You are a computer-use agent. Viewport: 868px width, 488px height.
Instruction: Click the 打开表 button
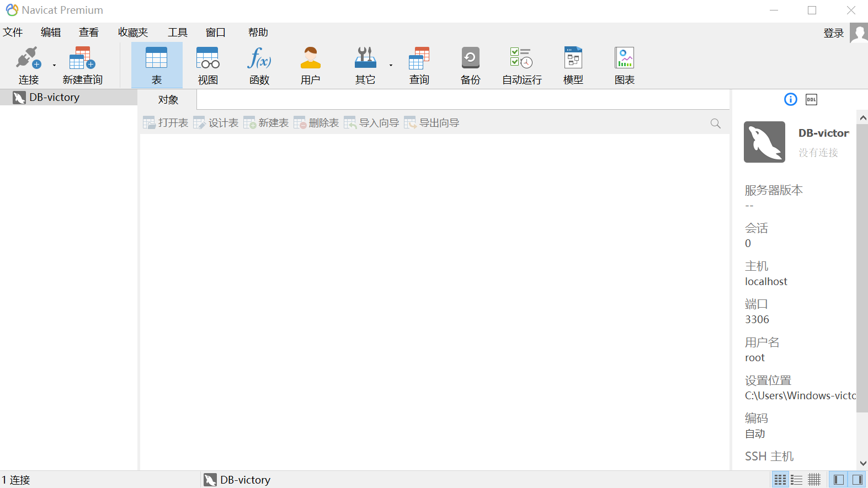[x=166, y=123]
